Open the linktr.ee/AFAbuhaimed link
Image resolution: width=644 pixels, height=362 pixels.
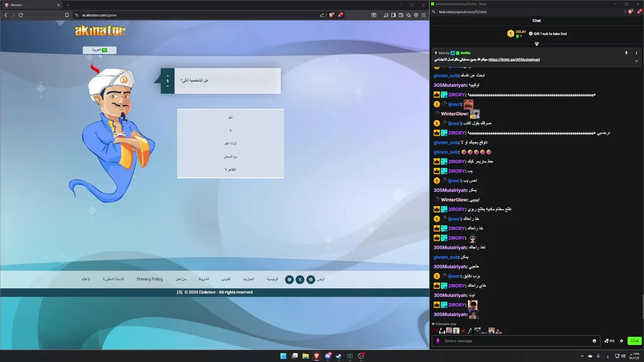[x=514, y=59]
